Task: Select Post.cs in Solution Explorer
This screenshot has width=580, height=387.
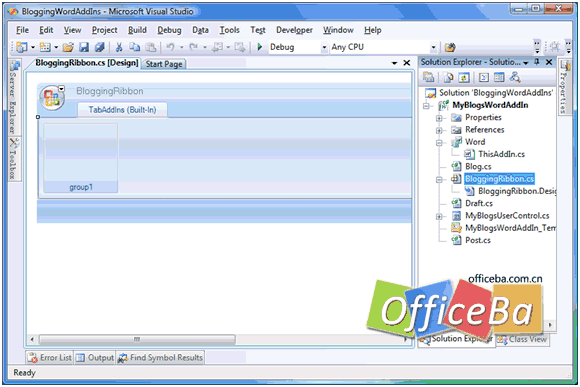Action: click(478, 240)
